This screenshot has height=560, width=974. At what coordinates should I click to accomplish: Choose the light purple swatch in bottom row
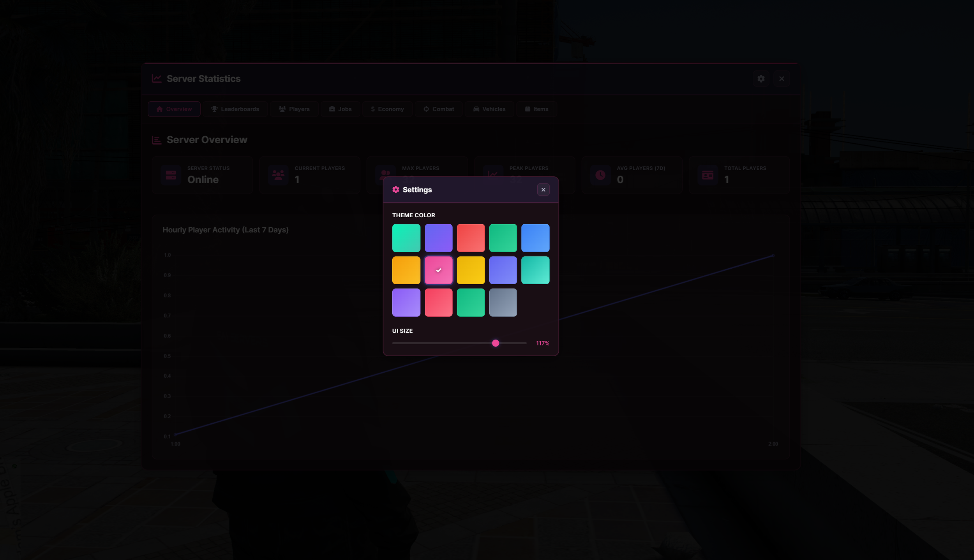tap(406, 303)
